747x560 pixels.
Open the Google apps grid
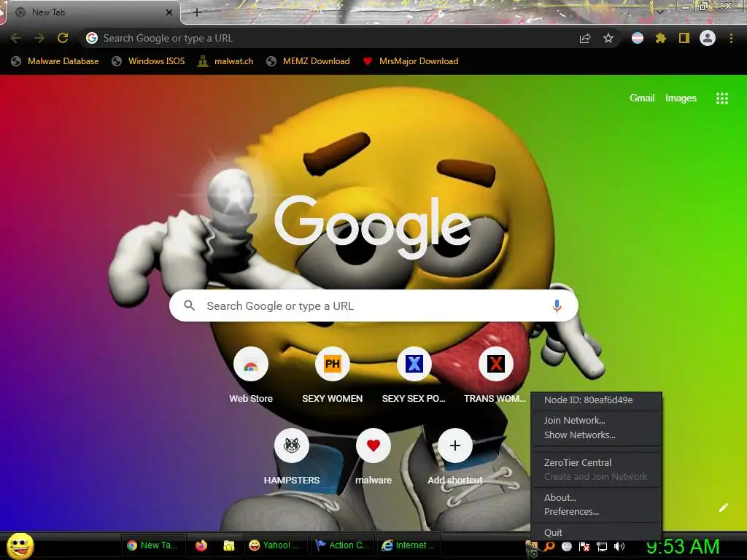(722, 98)
